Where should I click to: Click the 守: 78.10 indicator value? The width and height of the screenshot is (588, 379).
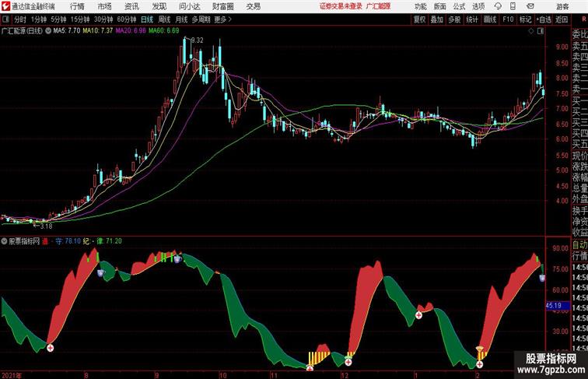(x=68, y=241)
